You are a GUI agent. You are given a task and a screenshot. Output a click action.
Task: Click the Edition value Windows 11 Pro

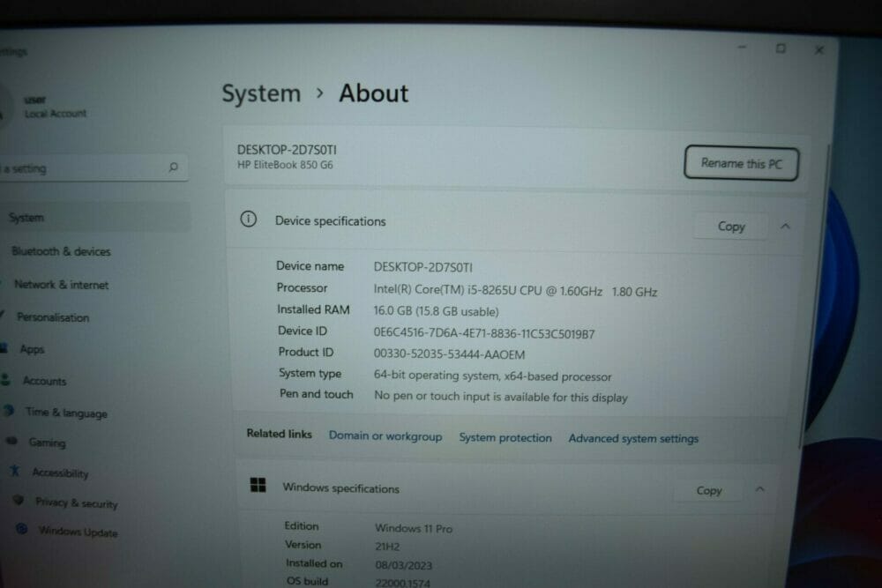(x=414, y=528)
